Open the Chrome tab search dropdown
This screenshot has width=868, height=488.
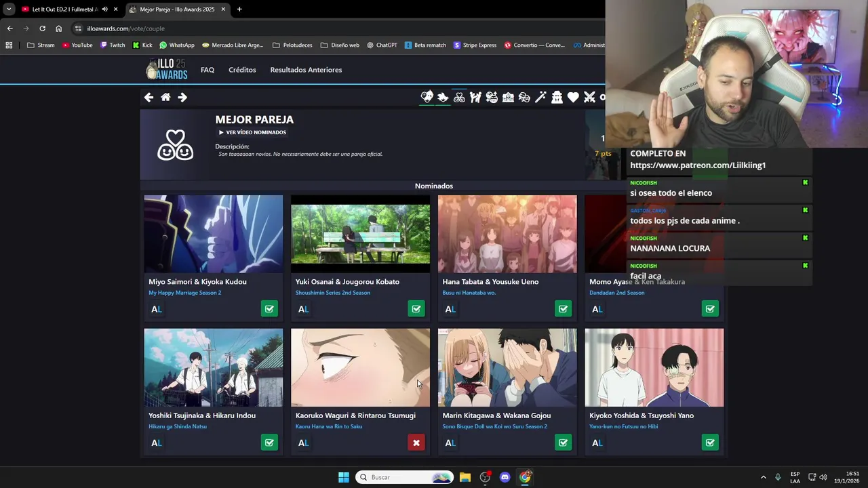(9, 9)
